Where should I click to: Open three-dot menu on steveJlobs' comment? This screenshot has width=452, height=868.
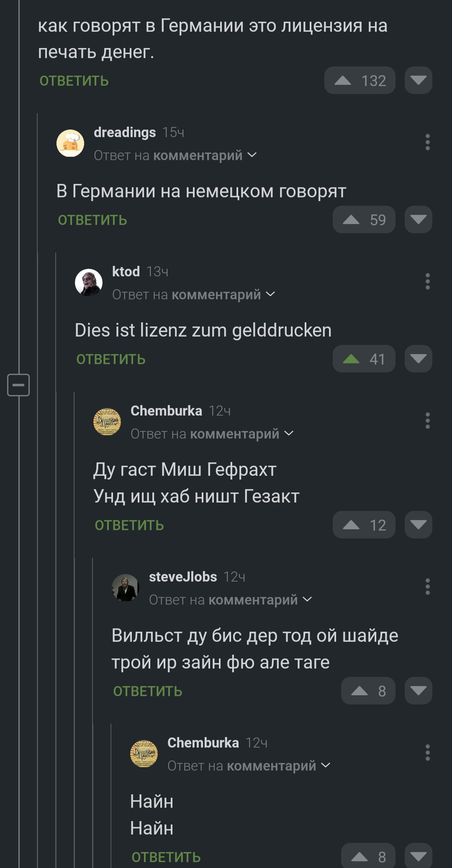[427, 587]
